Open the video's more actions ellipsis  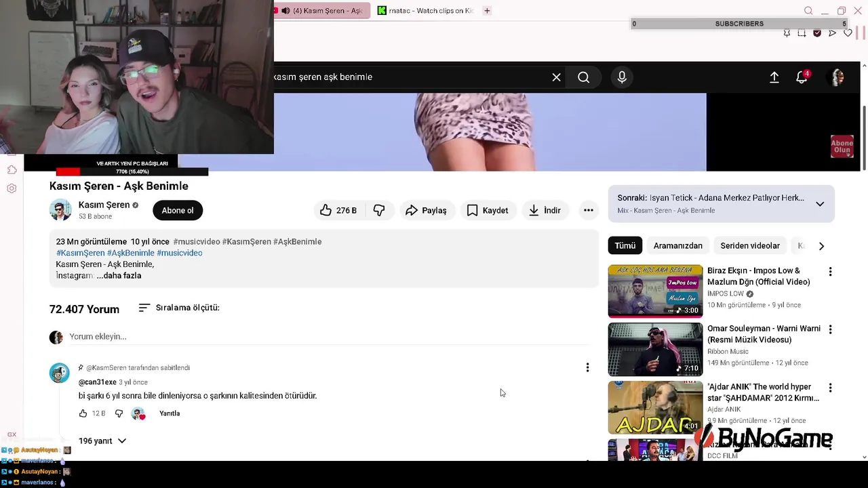click(x=589, y=210)
